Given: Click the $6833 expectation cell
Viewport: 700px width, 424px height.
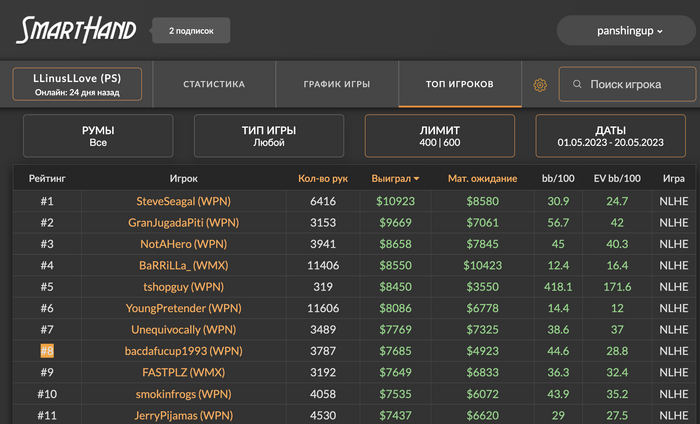Looking at the screenshot, I should pos(483,373).
